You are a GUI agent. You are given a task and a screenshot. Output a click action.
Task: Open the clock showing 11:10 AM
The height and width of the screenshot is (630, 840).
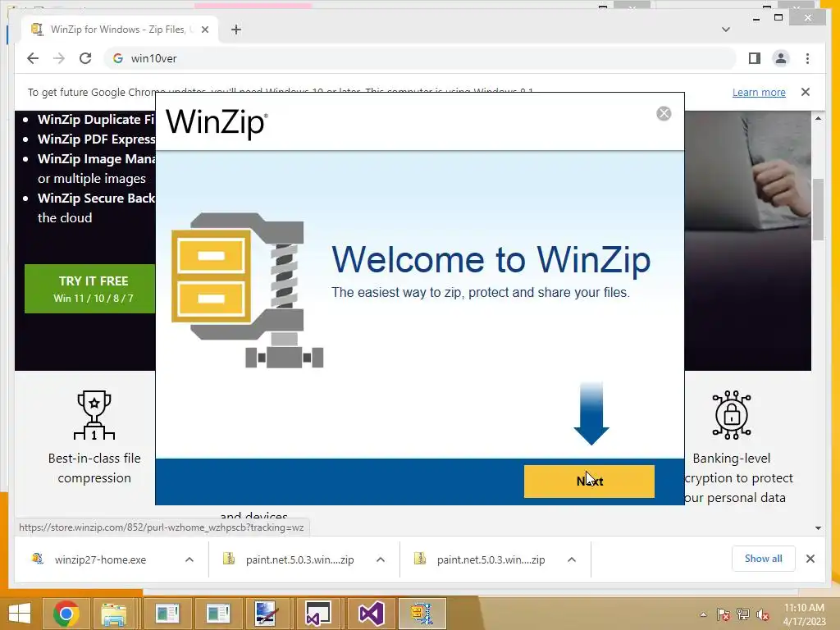tap(804, 614)
